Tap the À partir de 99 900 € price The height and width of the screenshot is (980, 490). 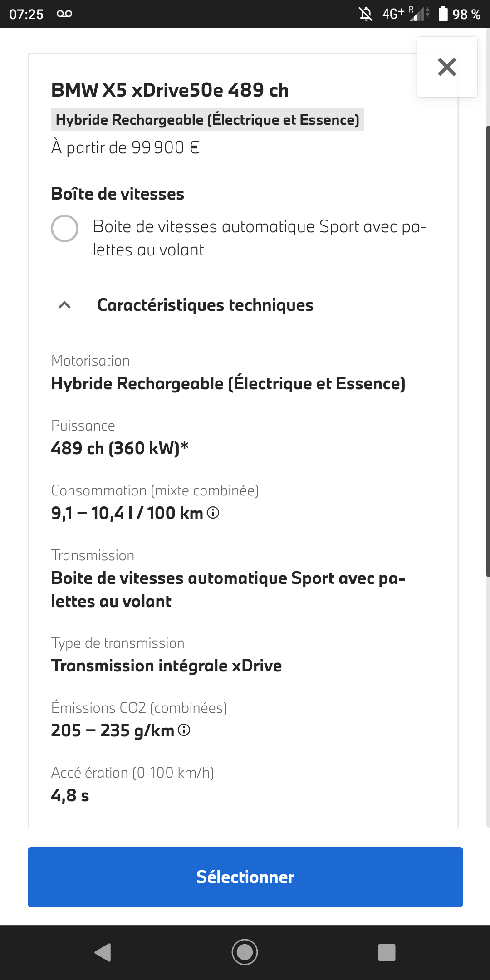[125, 147]
